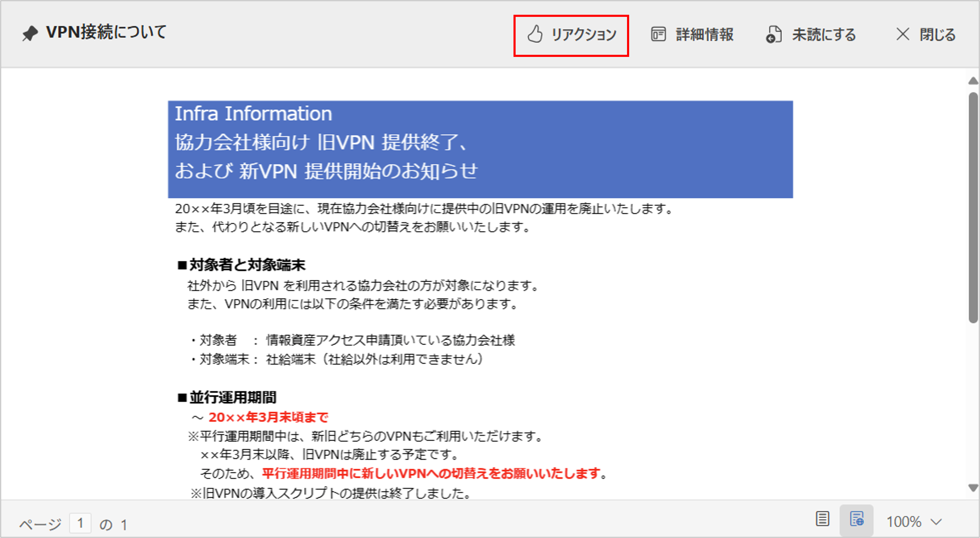Mark as unread with 未読にする

(811, 35)
